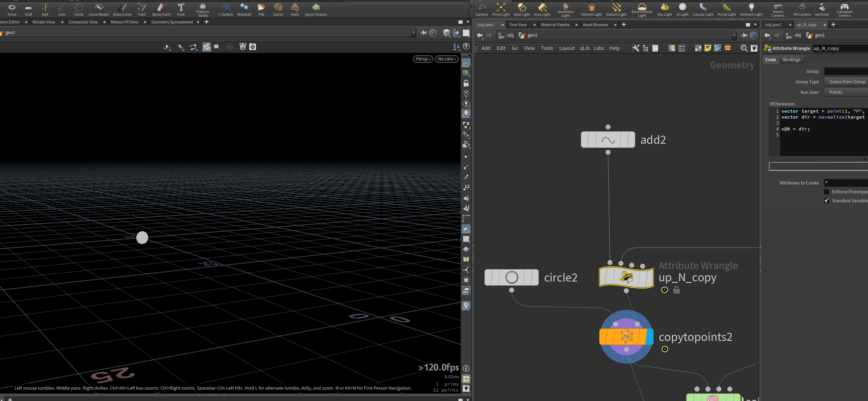
Task: Create a Spiral from the shelf
Action: (278, 9)
